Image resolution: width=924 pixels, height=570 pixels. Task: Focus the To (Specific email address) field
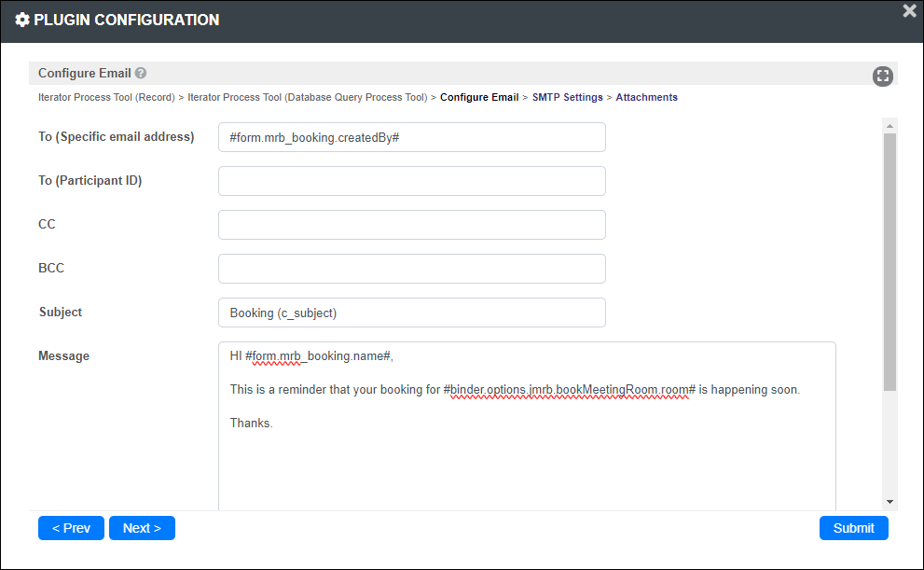coord(412,137)
